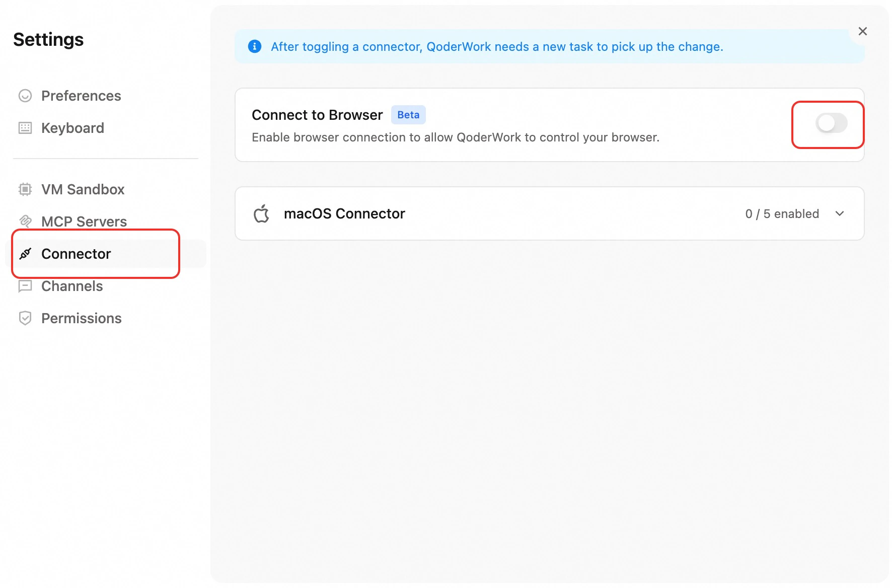Screen dimensions: 892x588
Task: Select the Keyboard settings icon
Action: pos(25,128)
